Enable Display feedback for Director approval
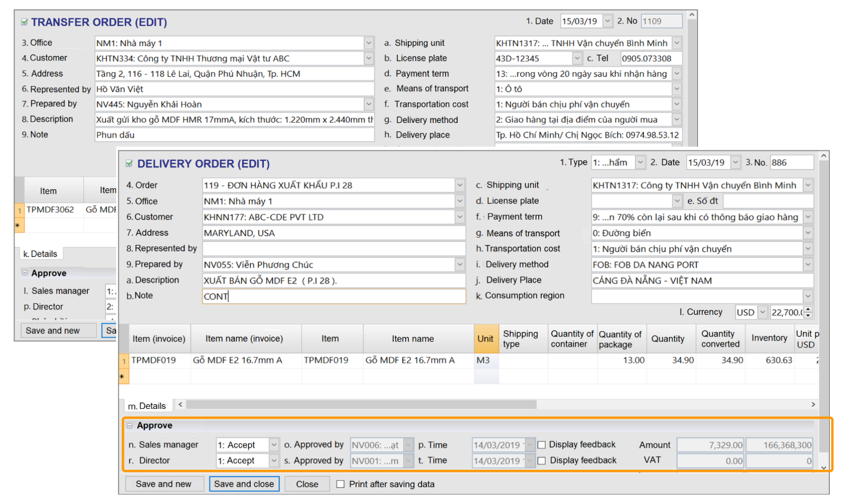The height and width of the screenshot is (504, 844). pyautogui.click(x=541, y=461)
